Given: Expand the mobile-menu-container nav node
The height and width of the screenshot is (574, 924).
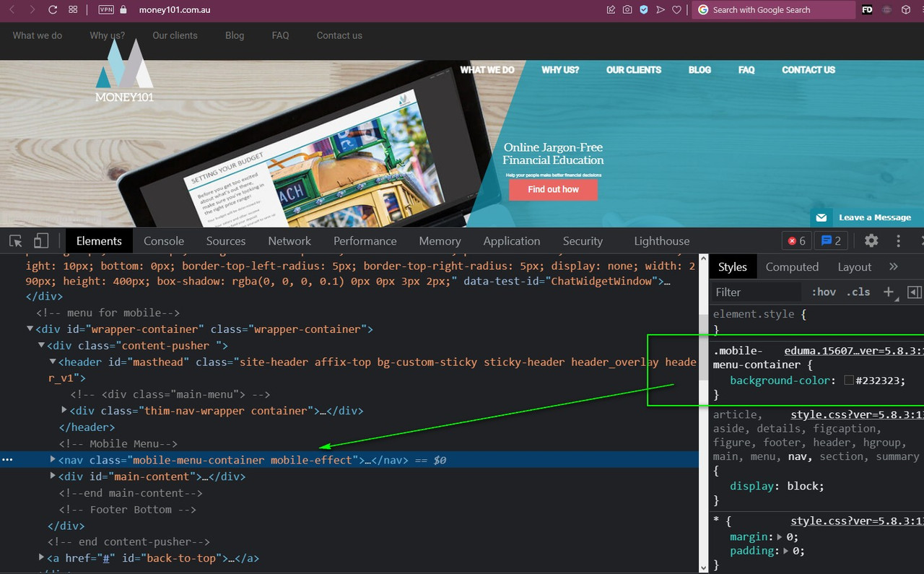Looking at the screenshot, I should point(53,460).
